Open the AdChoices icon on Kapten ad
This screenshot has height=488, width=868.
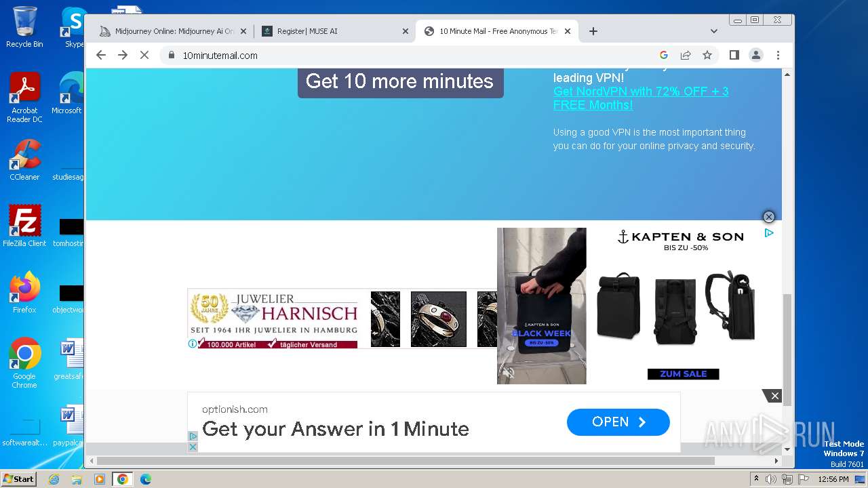(769, 232)
